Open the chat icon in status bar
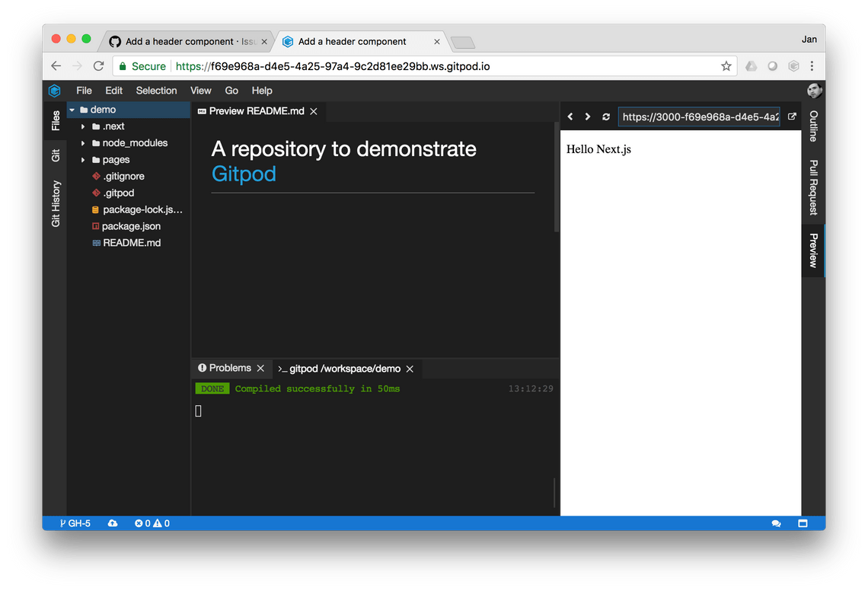The image size is (868, 591). coord(776,523)
